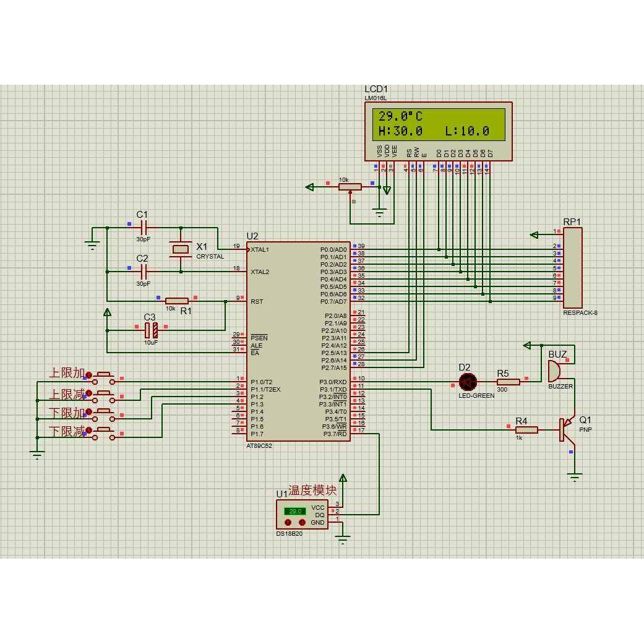Click the 温度模块 label text
The height and width of the screenshot is (644, 644).
312,491
